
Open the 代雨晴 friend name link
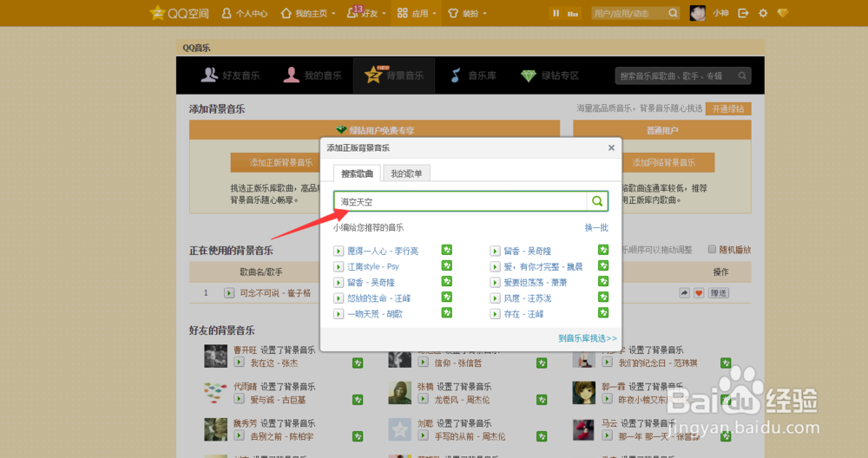[x=246, y=387]
